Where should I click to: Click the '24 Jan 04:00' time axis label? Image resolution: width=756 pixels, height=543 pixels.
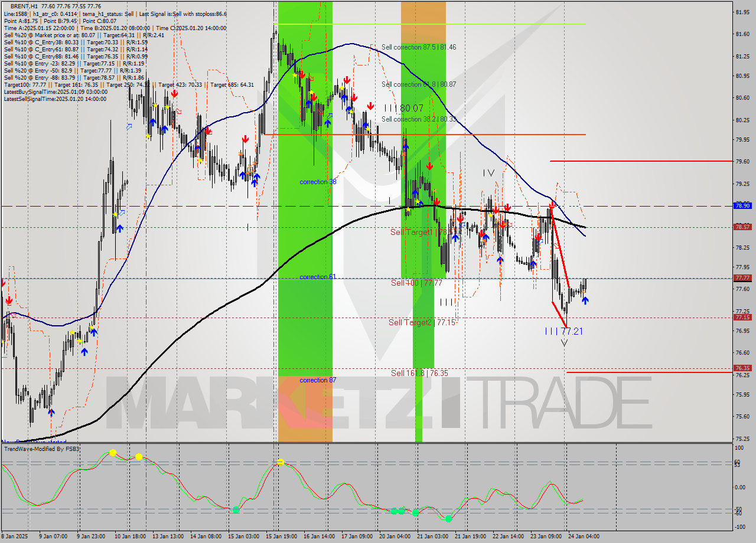(x=584, y=537)
